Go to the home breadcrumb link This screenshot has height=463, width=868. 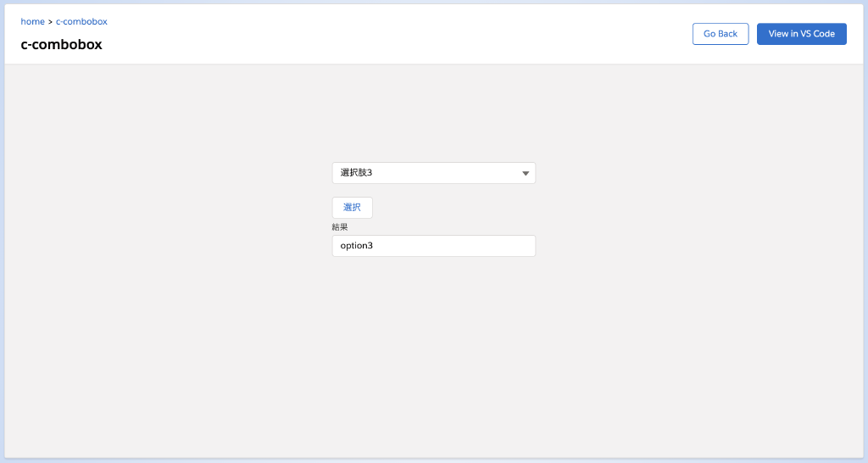[x=32, y=21]
